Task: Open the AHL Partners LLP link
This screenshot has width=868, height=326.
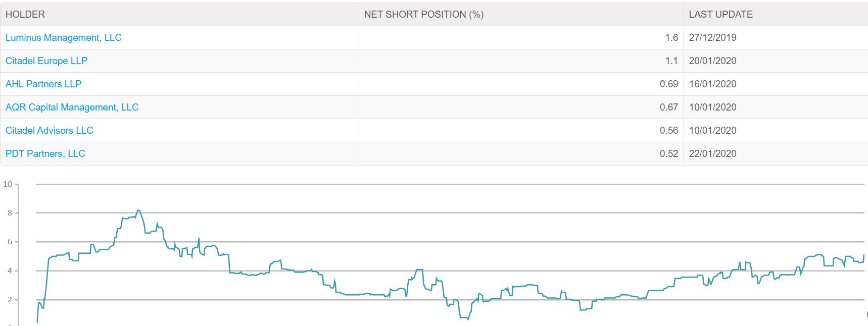Action: (x=43, y=84)
